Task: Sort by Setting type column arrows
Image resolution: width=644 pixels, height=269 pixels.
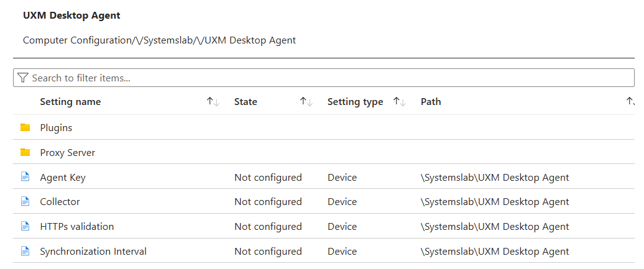Action: pyautogui.click(x=400, y=102)
